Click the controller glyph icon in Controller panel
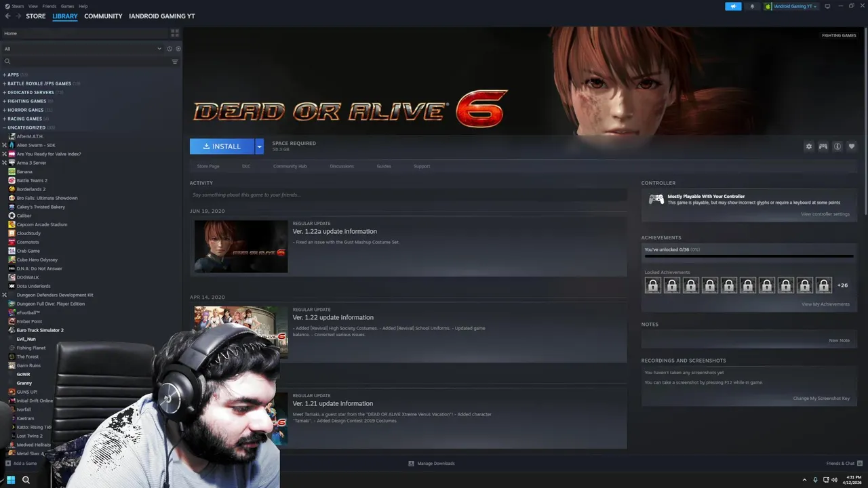This screenshot has height=488, width=868. [656, 199]
